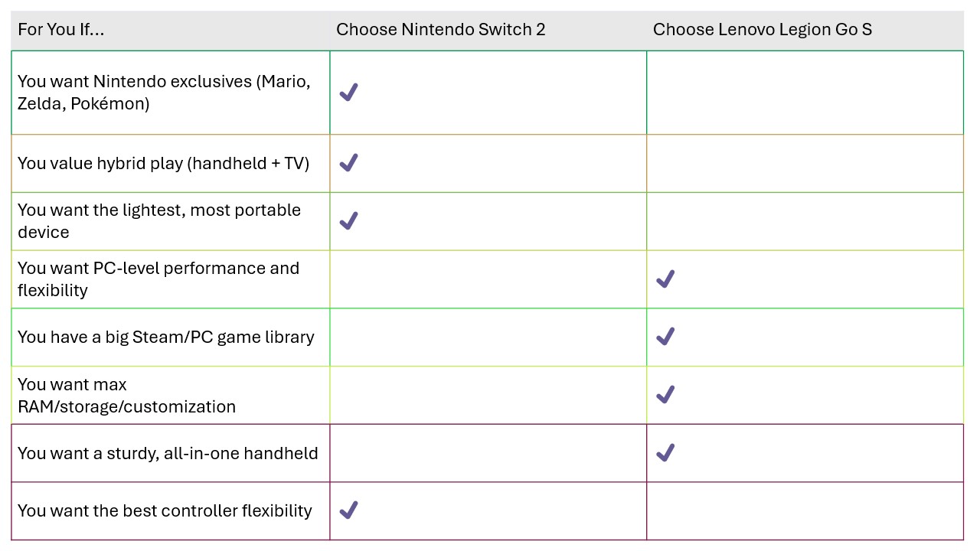Click the best controller flexibility checkmark

348,510
